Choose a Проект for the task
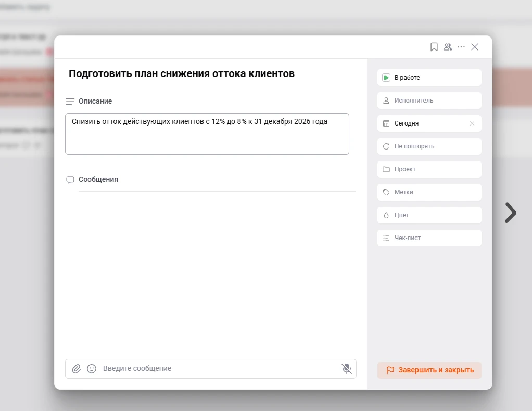 [429, 169]
